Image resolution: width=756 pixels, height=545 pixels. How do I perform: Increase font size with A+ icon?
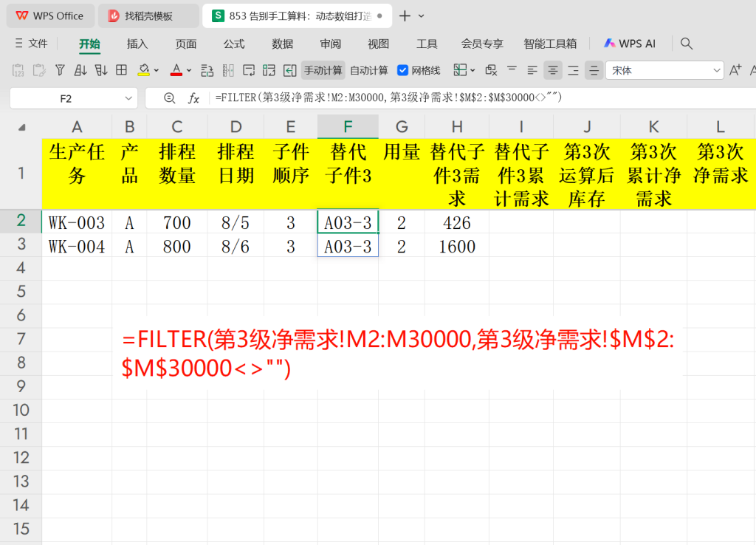click(x=735, y=70)
